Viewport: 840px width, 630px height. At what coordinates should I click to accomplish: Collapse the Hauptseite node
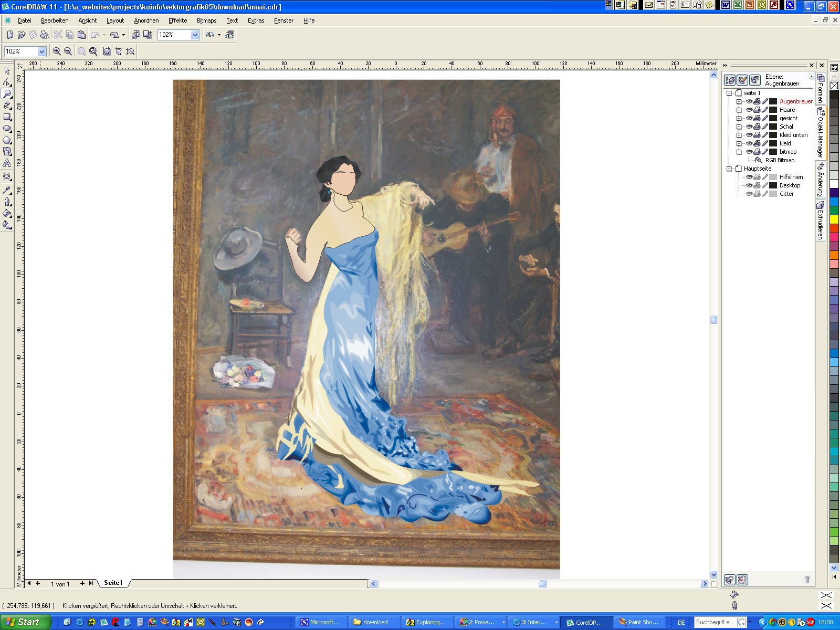point(729,169)
